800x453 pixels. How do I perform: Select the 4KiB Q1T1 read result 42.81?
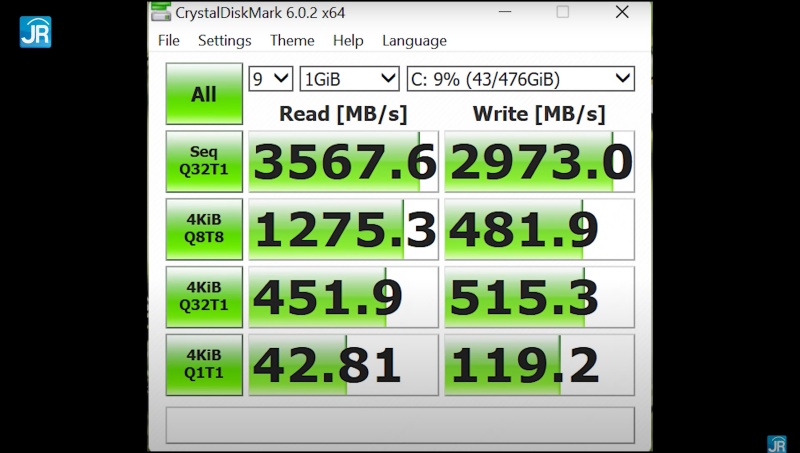(x=343, y=365)
